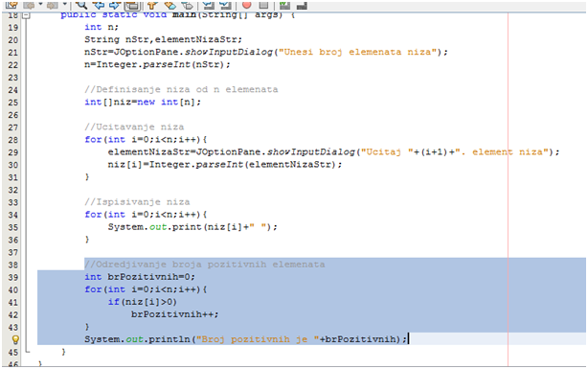
Task: Click the line 'int[]niz=new int[n];'
Action: pyautogui.click(x=143, y=103)
